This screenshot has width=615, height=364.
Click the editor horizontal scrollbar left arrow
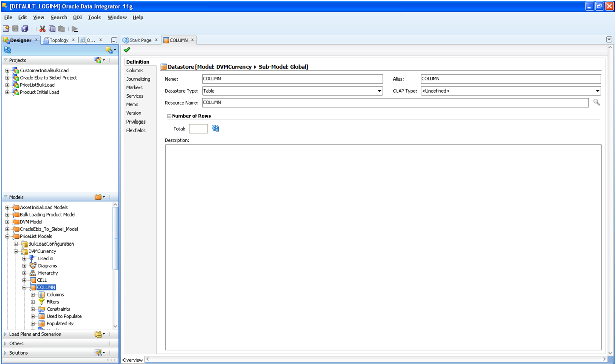[148, 360]
